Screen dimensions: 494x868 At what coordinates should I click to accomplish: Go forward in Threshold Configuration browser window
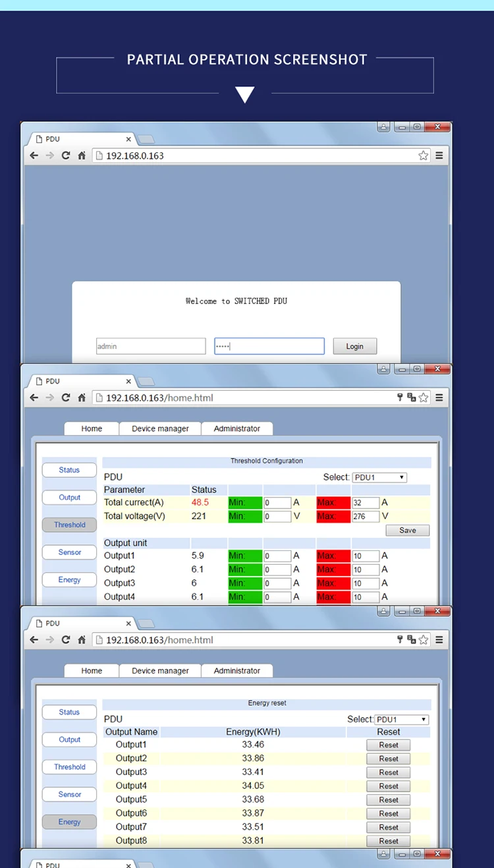coord(50,397)
